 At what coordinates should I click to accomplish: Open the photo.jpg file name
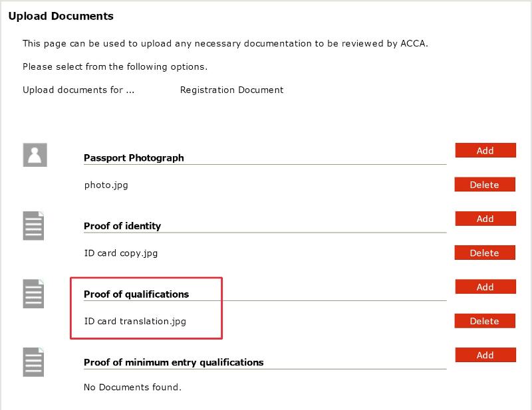click(x=106, y=185)
